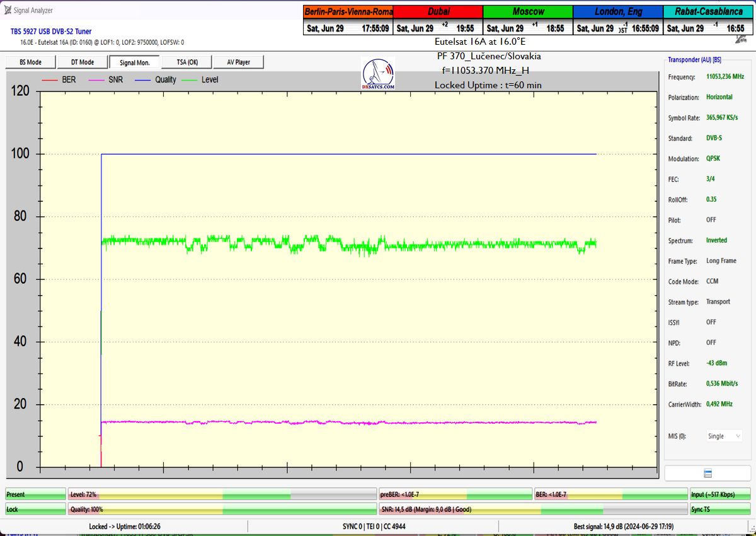Image resolution: width=756 pixels, height=536 pixels.
Task: Click the Present status indicator
Action: [35, 494]
